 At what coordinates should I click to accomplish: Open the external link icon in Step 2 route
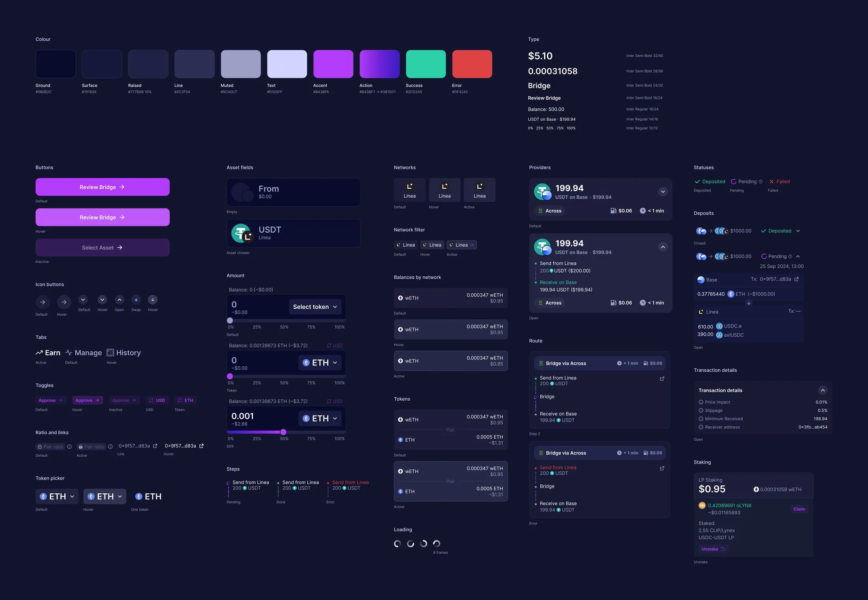pos(662,379)
